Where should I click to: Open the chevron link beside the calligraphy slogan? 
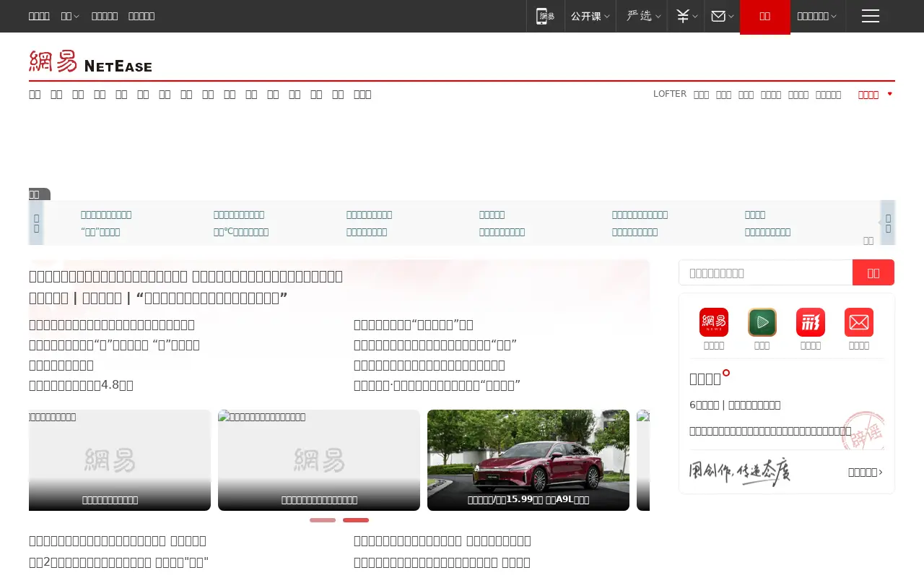(866, 473)
